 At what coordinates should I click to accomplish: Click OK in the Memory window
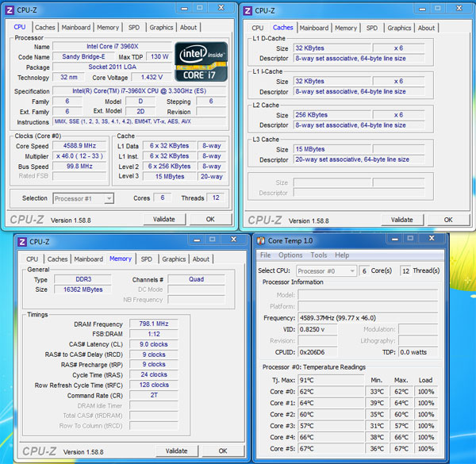222,451
